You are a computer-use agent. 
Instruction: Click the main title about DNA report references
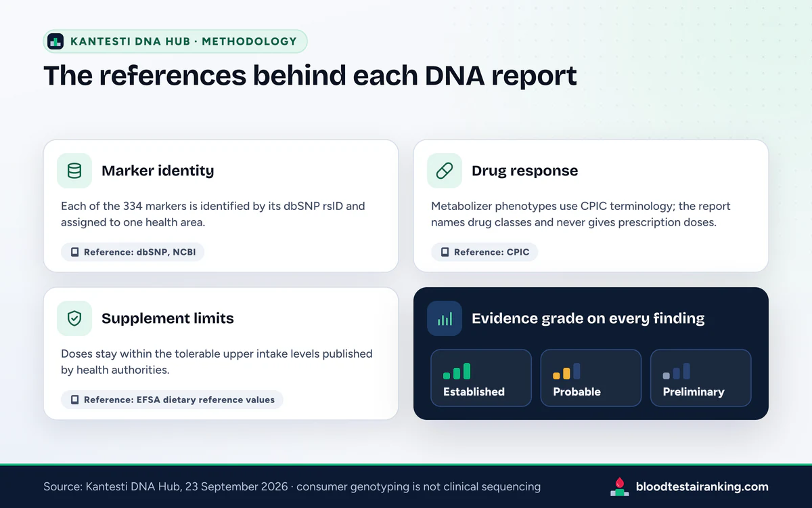pyautogui.click(x=310, y=76)
